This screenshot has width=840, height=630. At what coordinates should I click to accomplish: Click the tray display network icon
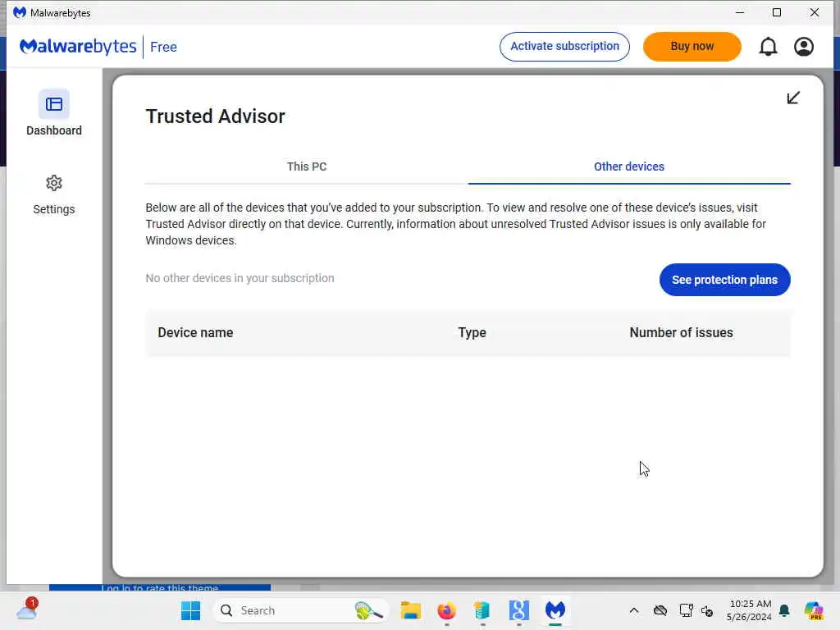point(686,610)
